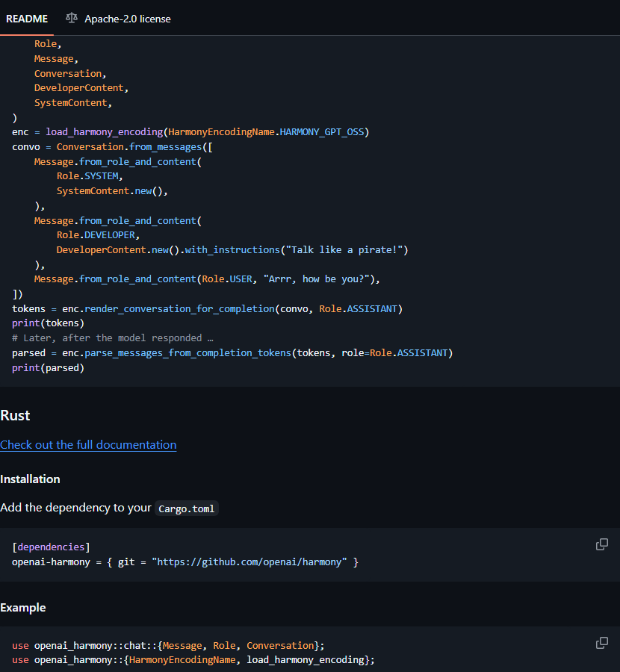This screenshot has height=672, width=620.
Task: Copy the Rust example code block
Action: 602,643
